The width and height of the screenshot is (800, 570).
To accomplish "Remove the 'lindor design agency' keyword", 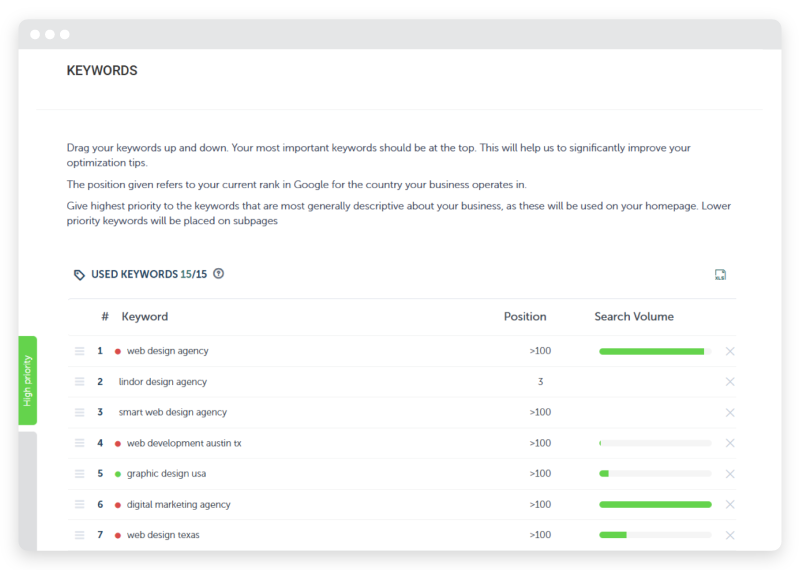I will [730, 382].
